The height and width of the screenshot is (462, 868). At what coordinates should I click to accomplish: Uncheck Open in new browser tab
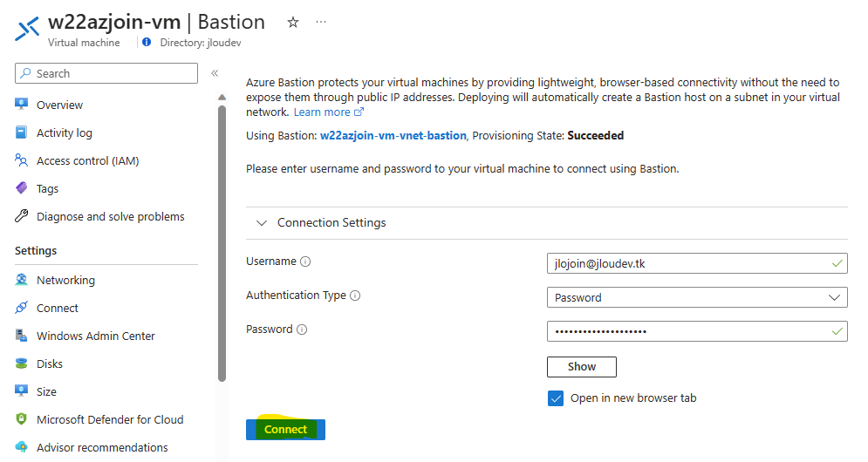(x=556, y=398)
